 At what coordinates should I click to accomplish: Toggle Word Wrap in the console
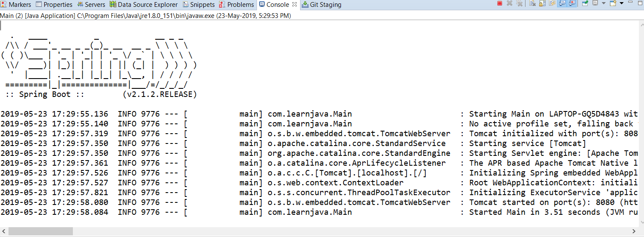pos(552,3)
